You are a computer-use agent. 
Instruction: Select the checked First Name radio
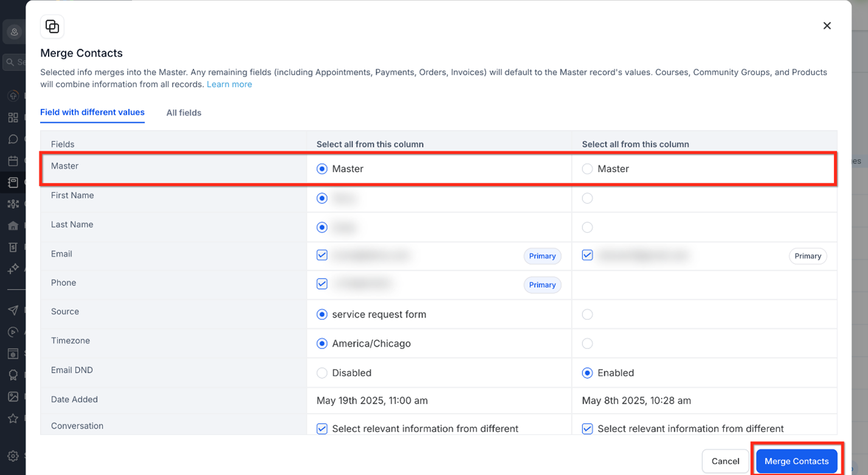coord(322,198)
